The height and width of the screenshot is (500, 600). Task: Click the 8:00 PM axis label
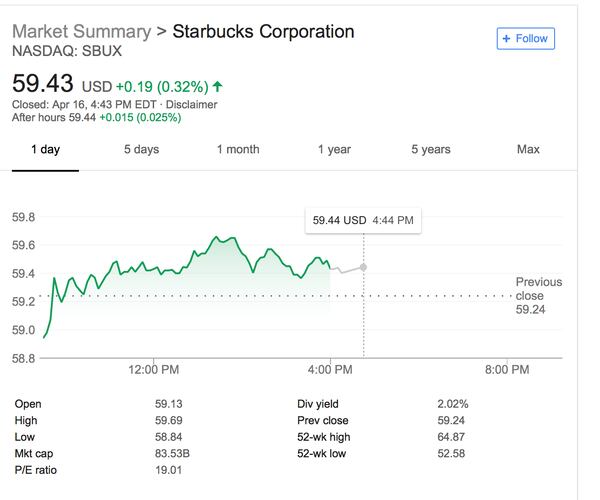(506, 370)
